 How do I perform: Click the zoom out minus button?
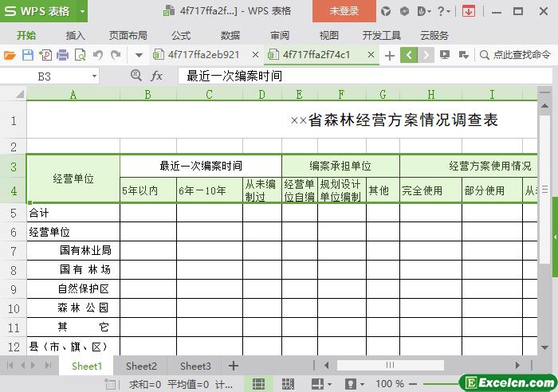[x=413, y=384]
